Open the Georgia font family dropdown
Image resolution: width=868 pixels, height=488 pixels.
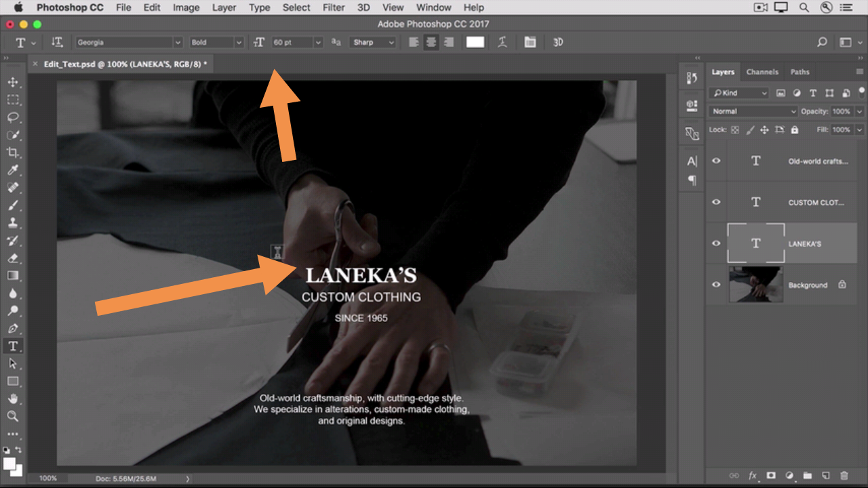pyautogui.click(x=127, y=42)
